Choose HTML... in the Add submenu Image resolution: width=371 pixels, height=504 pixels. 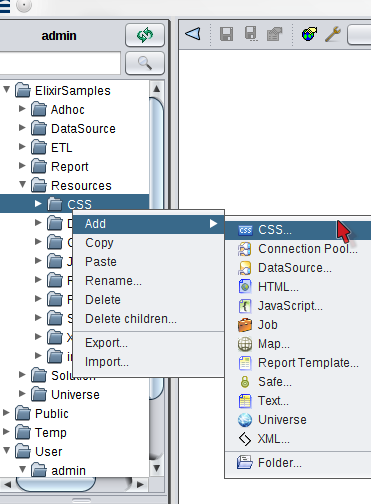pos(298,287)
